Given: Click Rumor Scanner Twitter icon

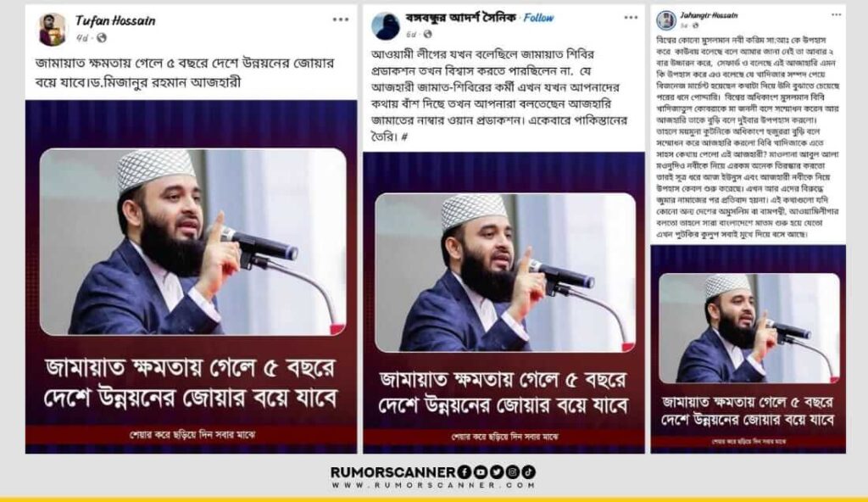Looking at the screenshot, I should point(496,472).
